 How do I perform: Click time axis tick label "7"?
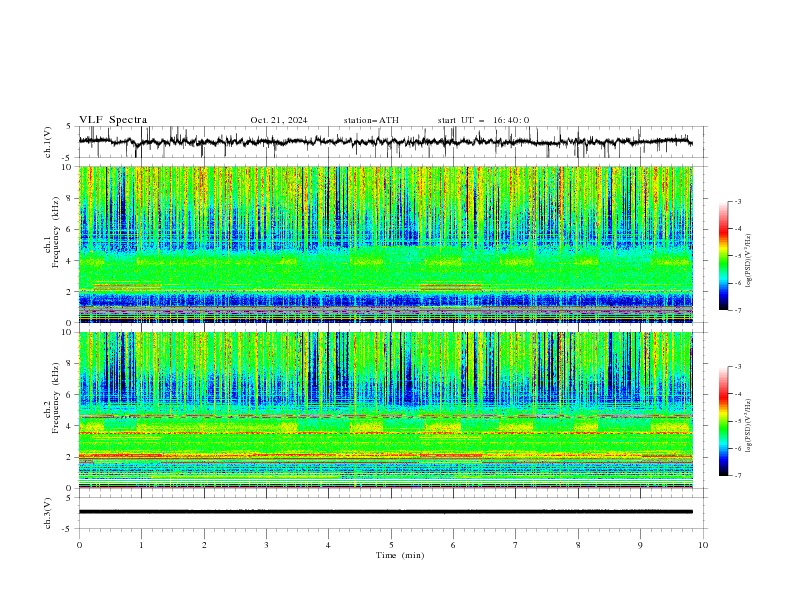click(516, 545)
